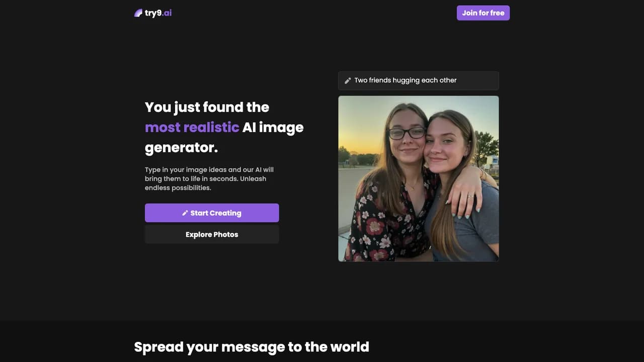Click the 'most realistic' purple heading text
This screenshot has height=362, width=644.
click(x=192, y=127)
